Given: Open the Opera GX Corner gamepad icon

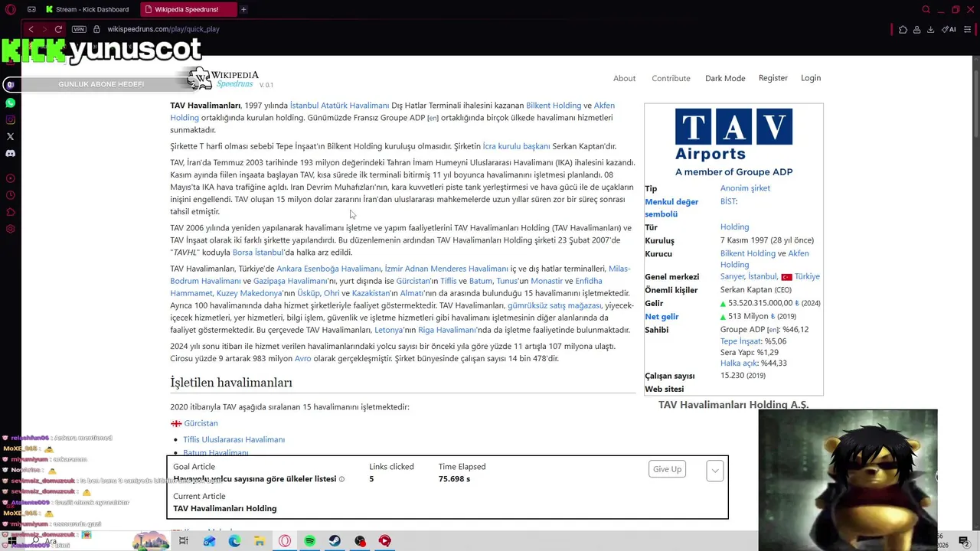Looking at the screenshot, I should point(31,9).
